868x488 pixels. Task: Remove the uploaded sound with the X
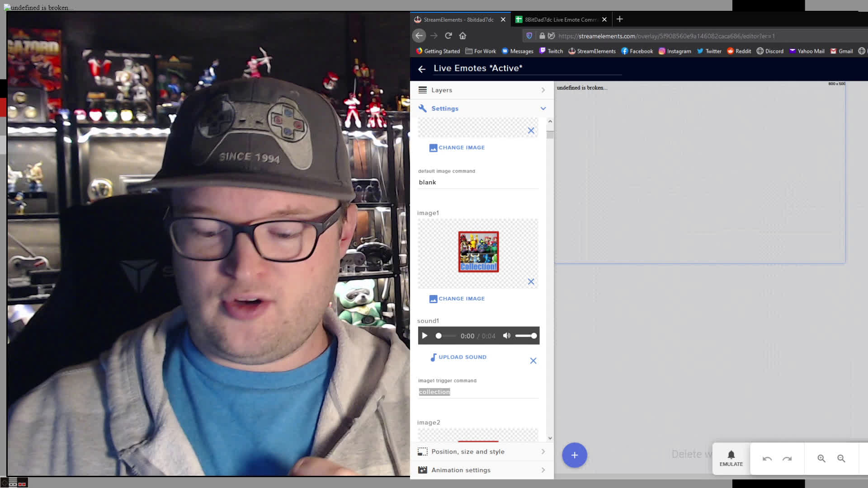[533, 361]
